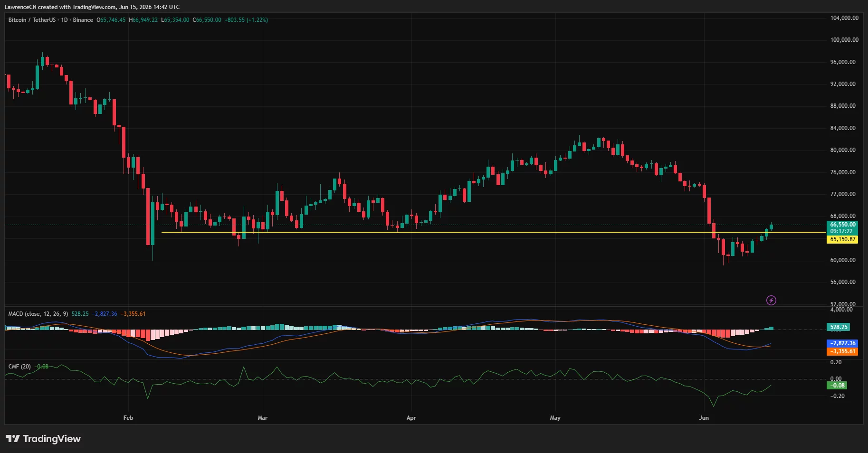Click the purple lightning bolt icon

[x=771, y=300]
